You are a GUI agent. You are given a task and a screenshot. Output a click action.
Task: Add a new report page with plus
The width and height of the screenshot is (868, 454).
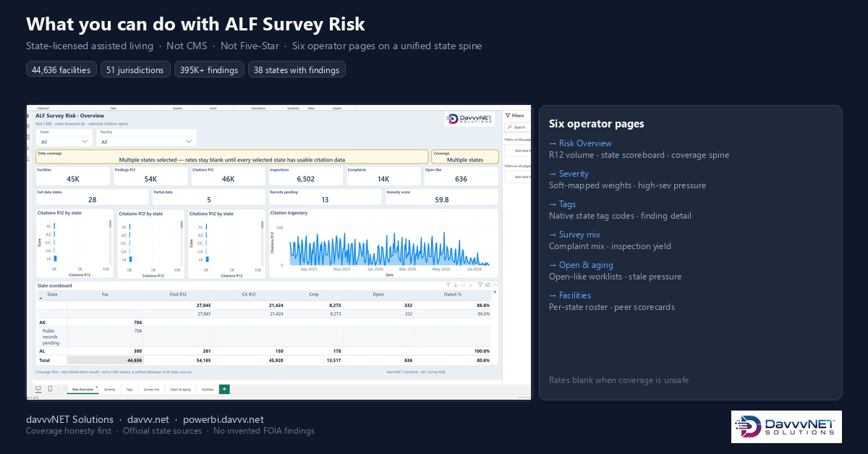(224, 389)
